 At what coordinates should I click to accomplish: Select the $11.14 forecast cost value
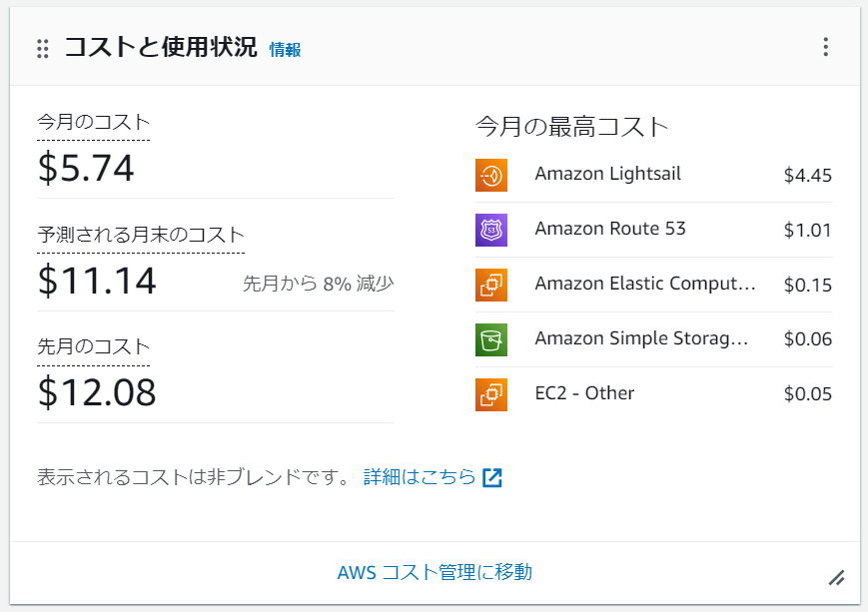(97, 281)
